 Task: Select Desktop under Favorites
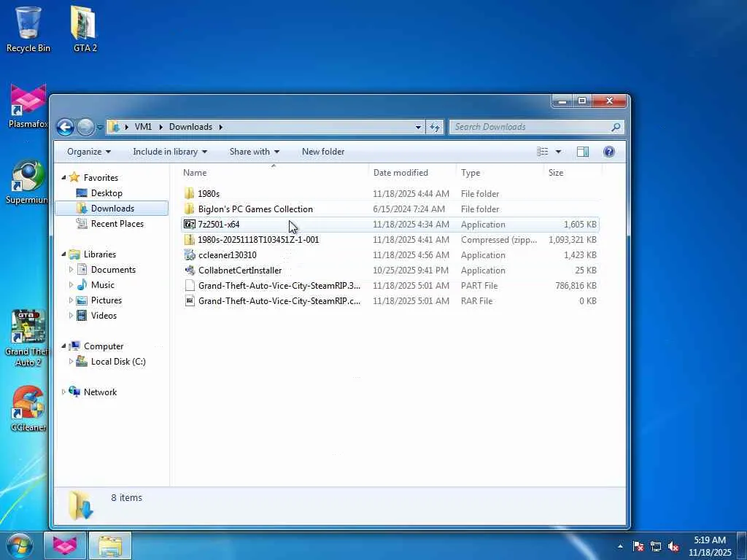pyautogui.click(x=107, y=192)
